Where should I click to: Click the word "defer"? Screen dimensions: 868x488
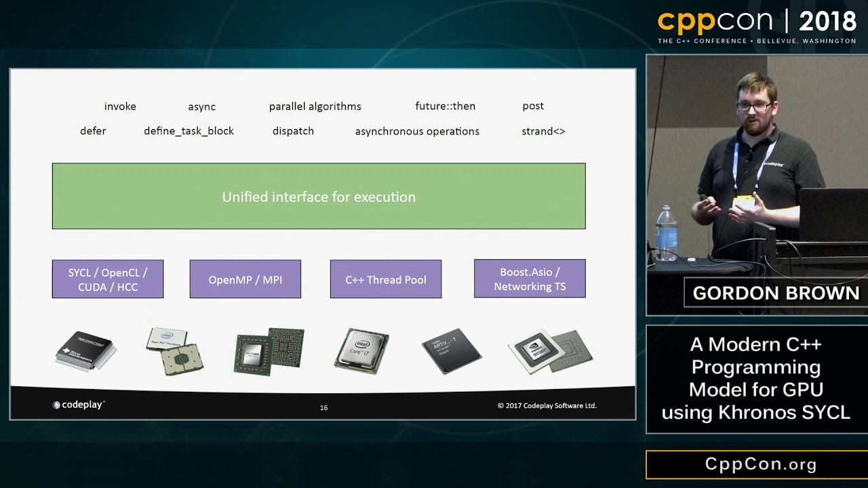[93, 131]
